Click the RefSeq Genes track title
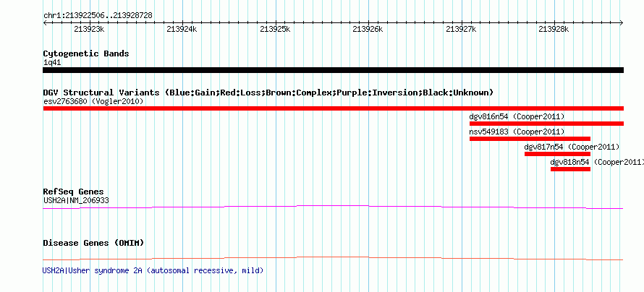Image resolution: width=644 pixels, height=292 pixels. click(x=74, y=192)
